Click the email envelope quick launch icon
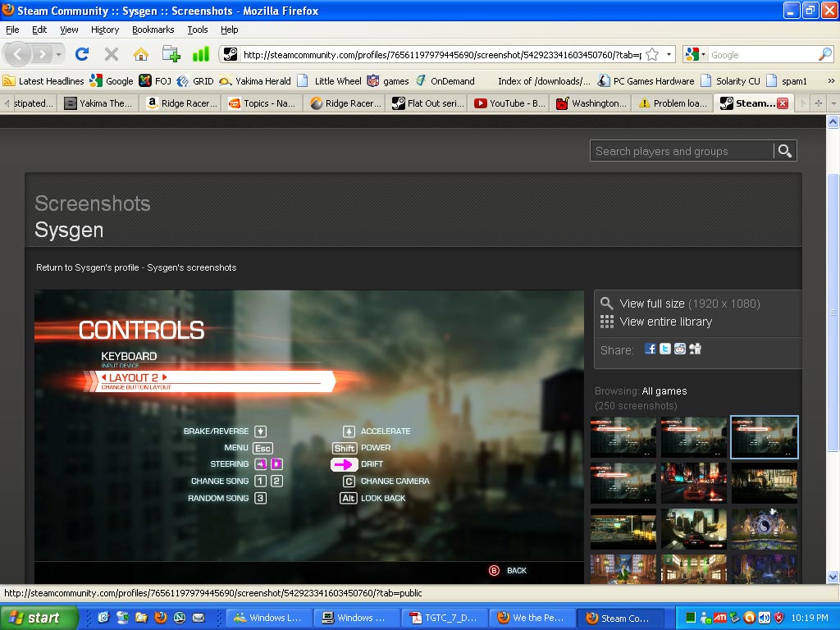840x630 pixels. (x=199, y=618)
